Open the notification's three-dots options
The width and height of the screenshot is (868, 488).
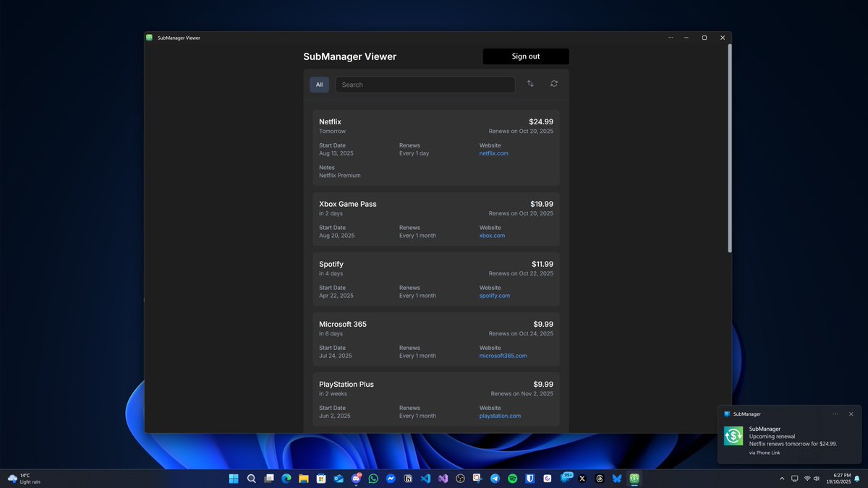[x=835, y=414]
